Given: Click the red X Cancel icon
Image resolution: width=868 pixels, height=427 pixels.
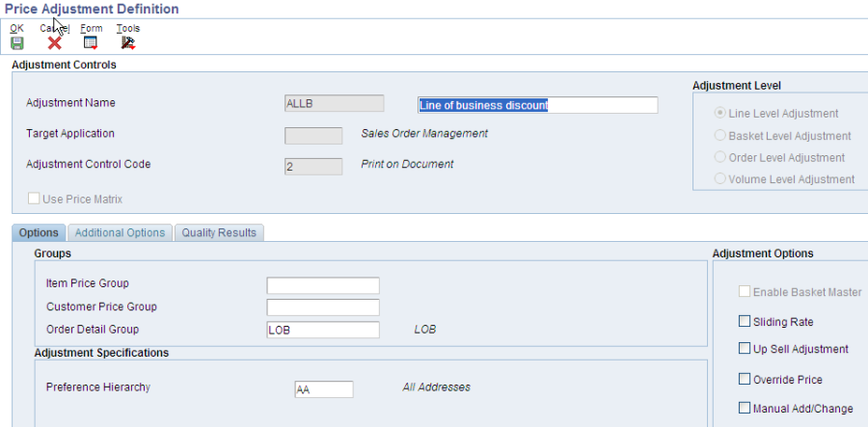Looking at the screenshot, I should (x=54, y=43).
